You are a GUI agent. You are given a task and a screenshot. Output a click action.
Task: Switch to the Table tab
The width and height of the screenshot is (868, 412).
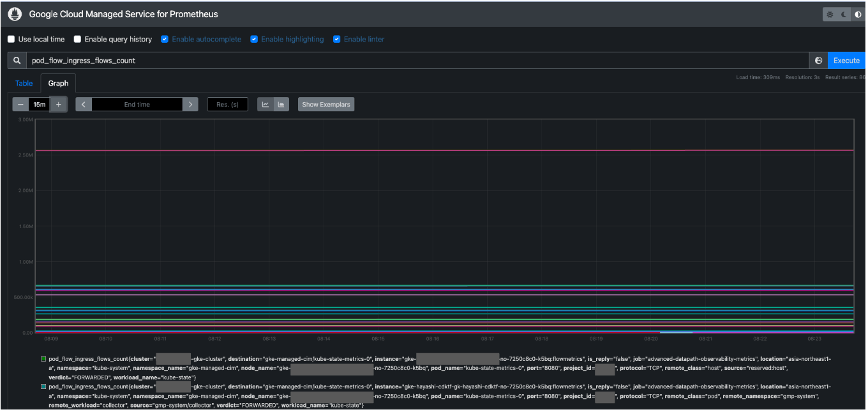point(24,83)
